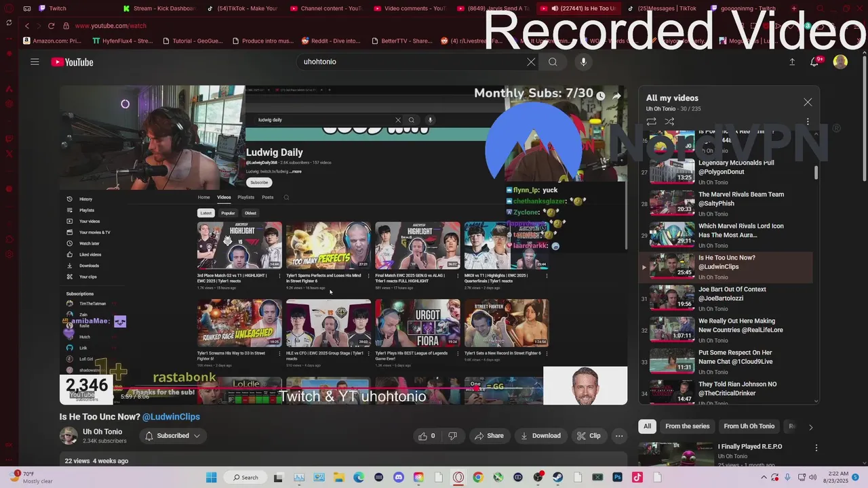The height and width of the screenshot is (488, 868).
Task: Play The Marvel Rivals Beam Team video
Action: (726, 204)
